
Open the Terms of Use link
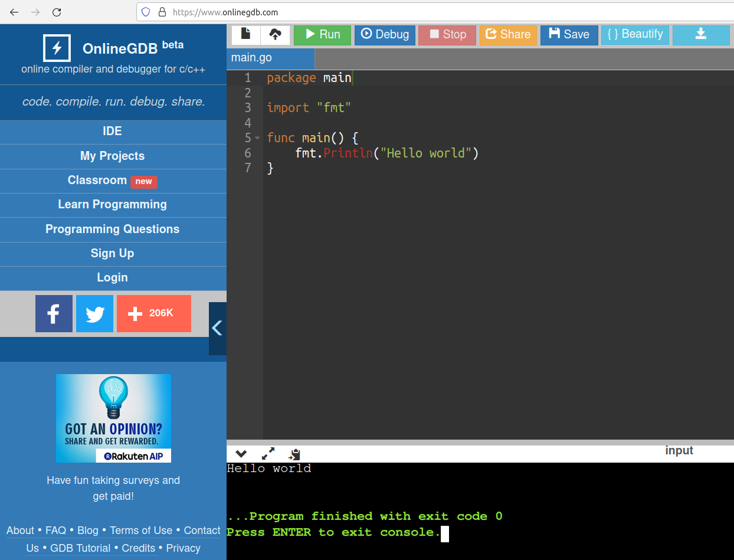point(141,530)
